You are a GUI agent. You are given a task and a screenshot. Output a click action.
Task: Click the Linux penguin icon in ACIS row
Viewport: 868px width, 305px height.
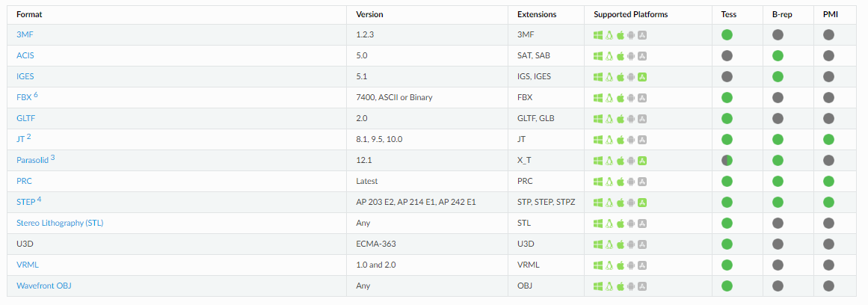[x=609, y=56]
